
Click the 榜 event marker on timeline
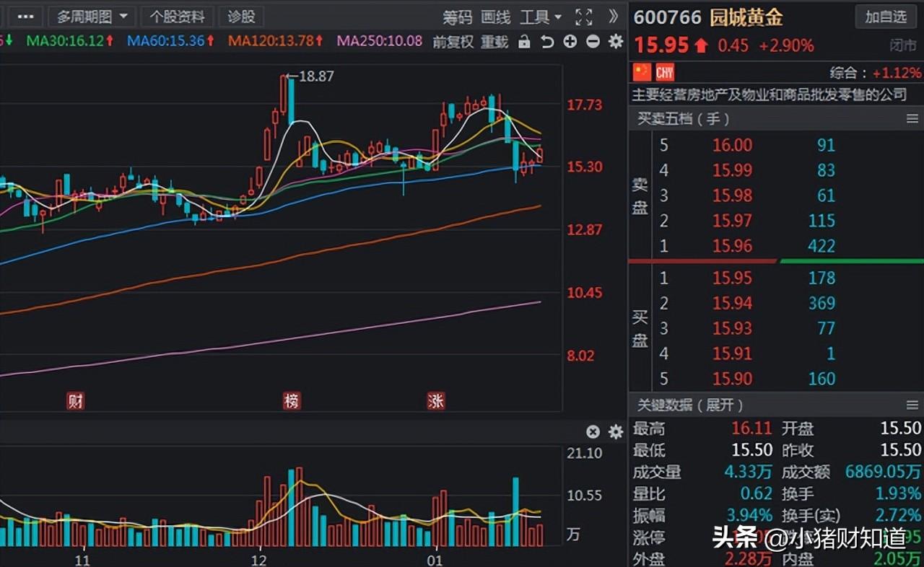(x=291, y=401)
